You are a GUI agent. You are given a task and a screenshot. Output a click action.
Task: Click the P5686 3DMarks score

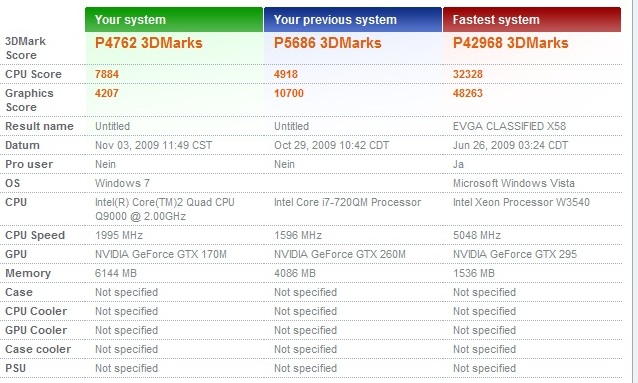point(328,43)
